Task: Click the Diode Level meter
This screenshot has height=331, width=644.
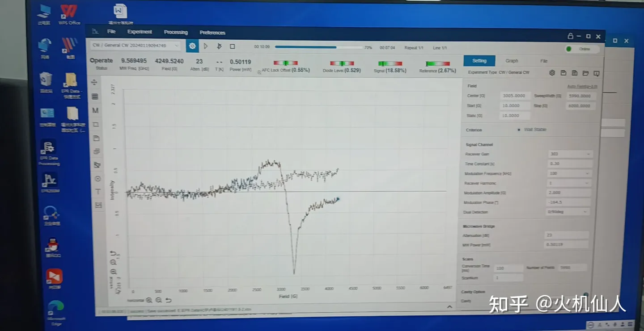Action: [342, 63]
